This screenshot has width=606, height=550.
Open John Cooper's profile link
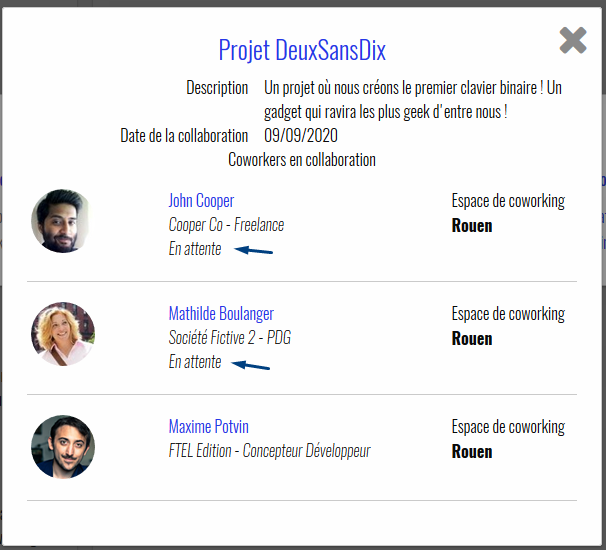201,201
